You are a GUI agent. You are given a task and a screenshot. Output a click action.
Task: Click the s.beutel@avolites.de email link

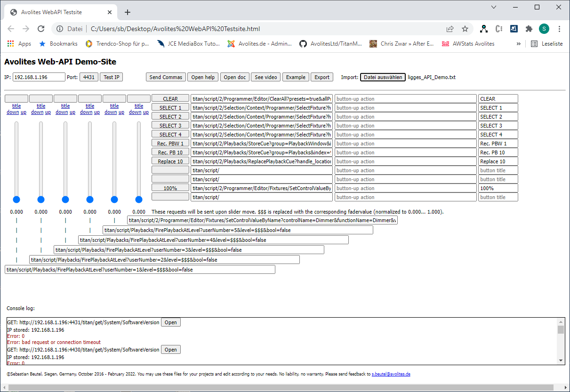(x=391, y=374)
